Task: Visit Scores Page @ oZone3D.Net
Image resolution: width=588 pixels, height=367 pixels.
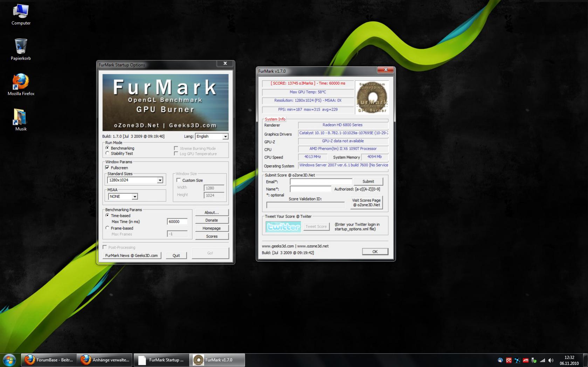Action: click(x=366, y=203)
